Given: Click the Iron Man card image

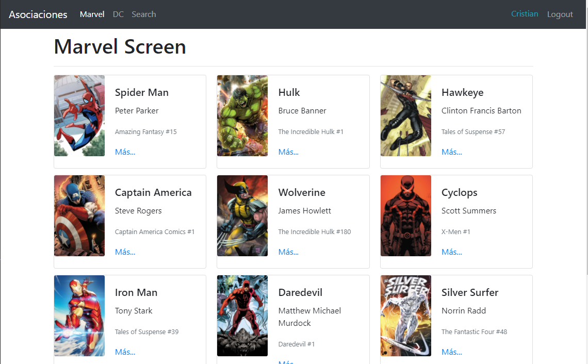Looking at the screenshot, I should 79,316.
